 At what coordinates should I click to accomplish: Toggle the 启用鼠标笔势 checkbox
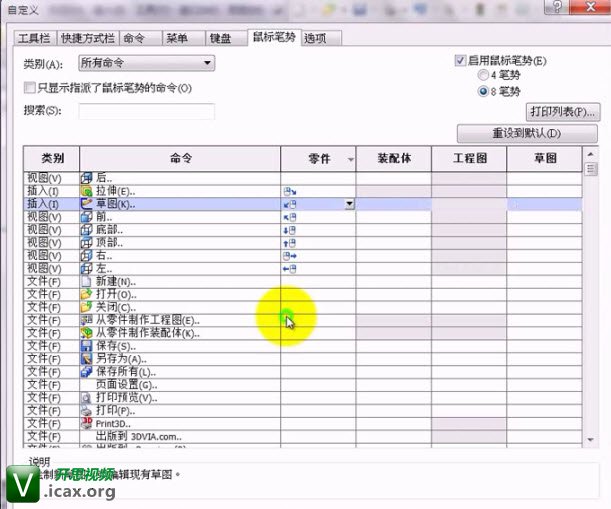(460, 60)
